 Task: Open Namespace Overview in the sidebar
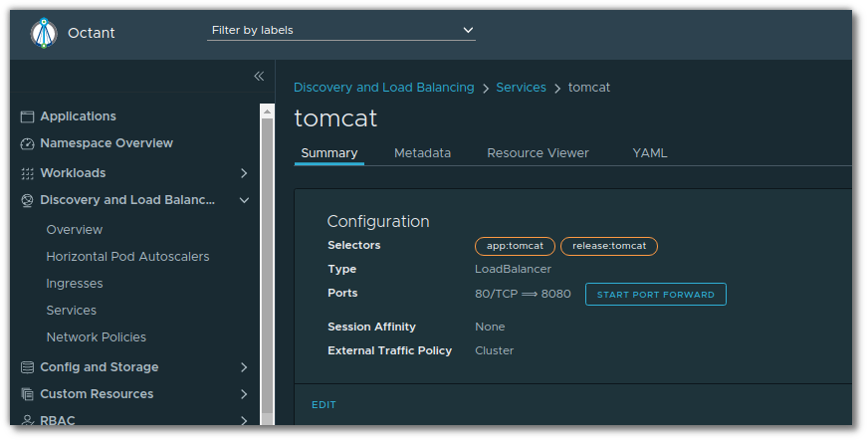(107, 143)
